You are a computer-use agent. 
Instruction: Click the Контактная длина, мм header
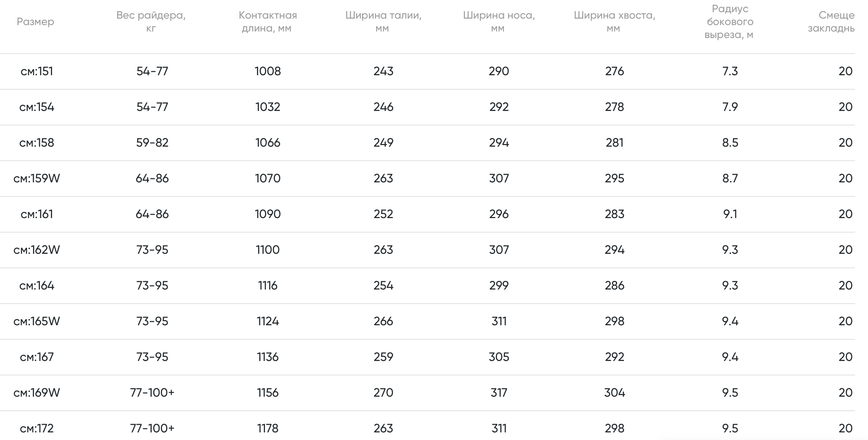click(x=267, y=22)
